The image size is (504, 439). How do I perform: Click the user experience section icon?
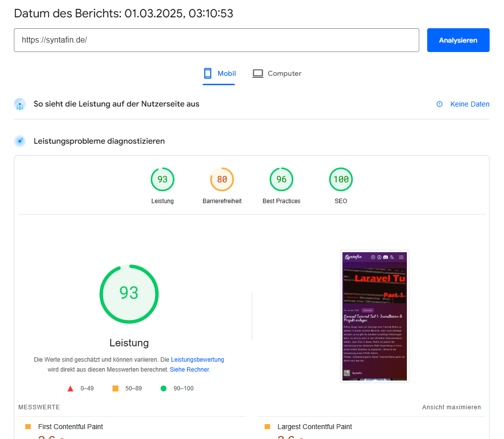pyautogui.click(x=20, y=104)
